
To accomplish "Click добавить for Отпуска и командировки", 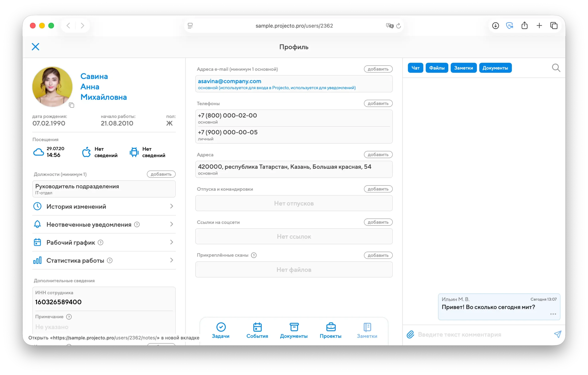I will [378, 189].
